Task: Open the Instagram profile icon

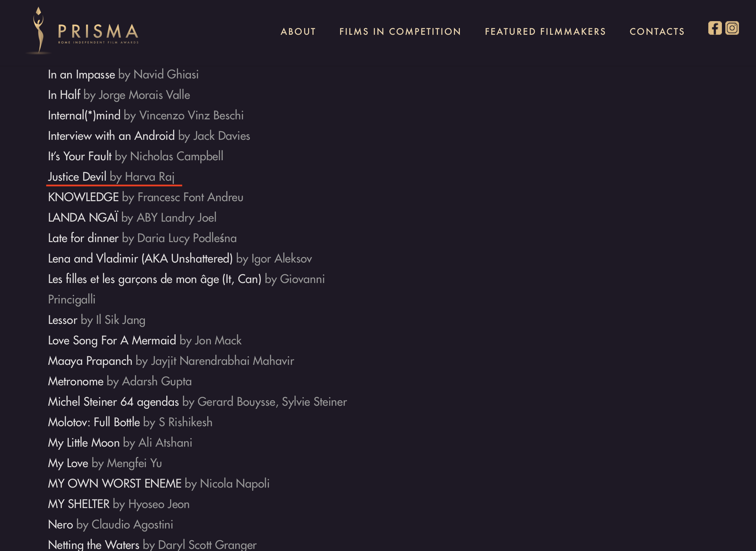Action: pyautogui.click(x=732, y=28)
